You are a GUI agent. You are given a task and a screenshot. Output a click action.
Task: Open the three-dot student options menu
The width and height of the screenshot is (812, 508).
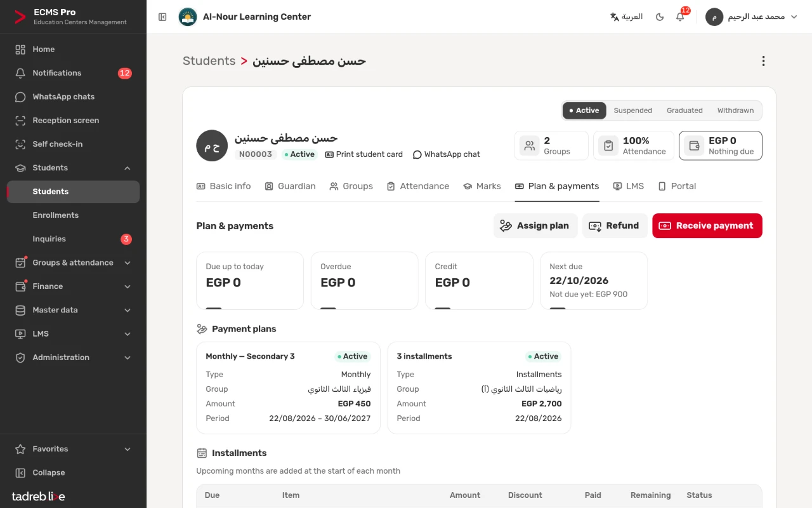pos(763,61)
